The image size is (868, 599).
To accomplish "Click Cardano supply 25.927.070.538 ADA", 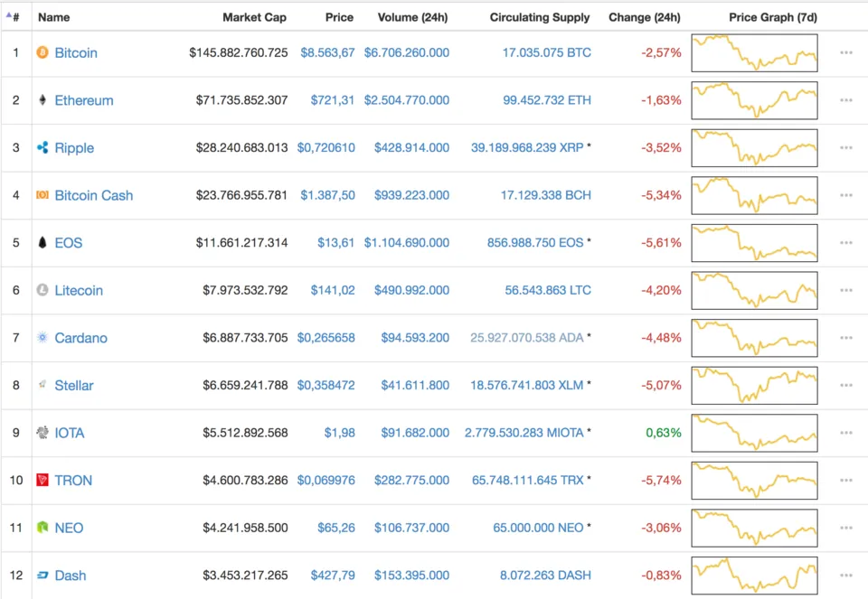I will pos(527,338).
